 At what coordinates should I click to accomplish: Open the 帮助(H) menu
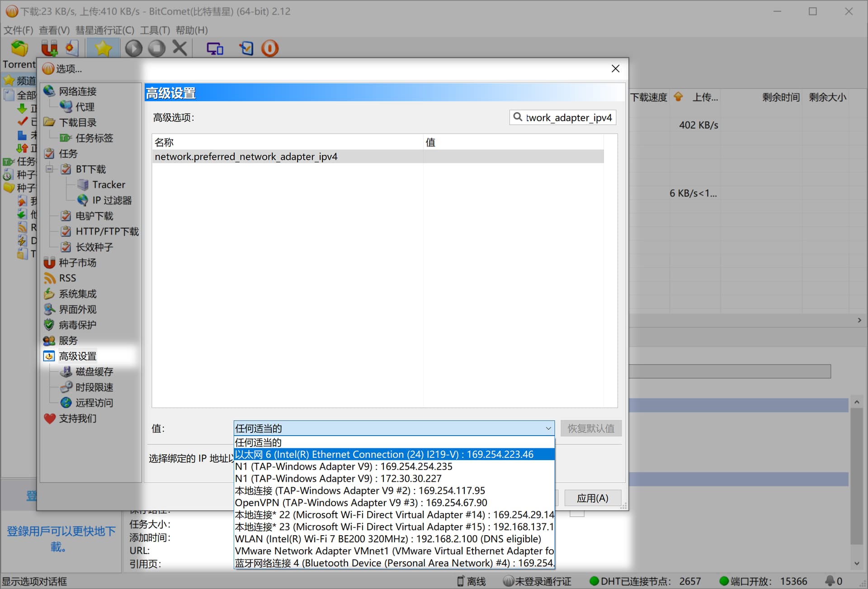(x=191, y=30)
